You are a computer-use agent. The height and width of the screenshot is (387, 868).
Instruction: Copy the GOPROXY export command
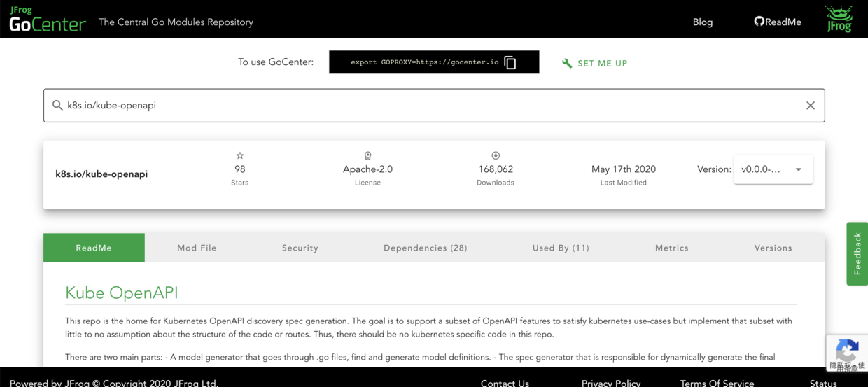(510, 62)
